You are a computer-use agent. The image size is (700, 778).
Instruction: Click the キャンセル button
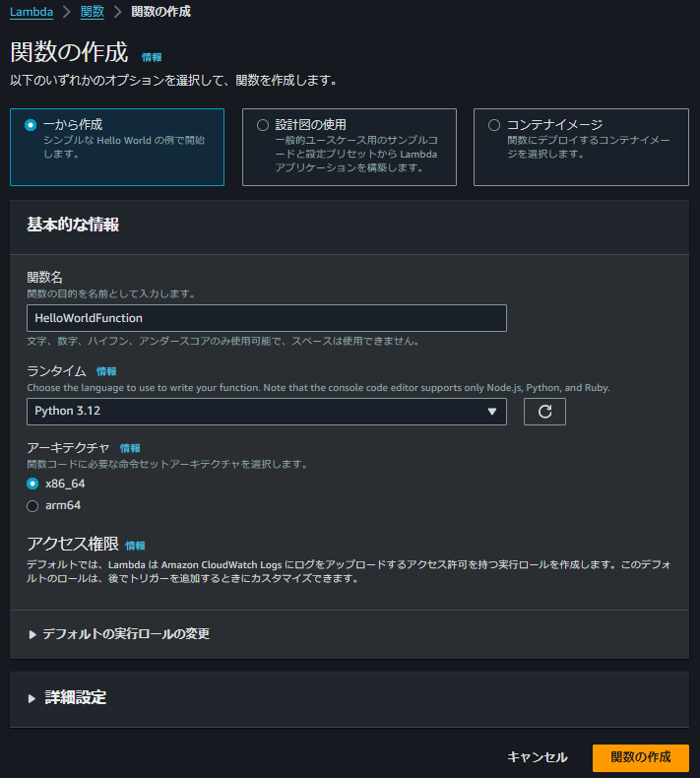(538, 757)
